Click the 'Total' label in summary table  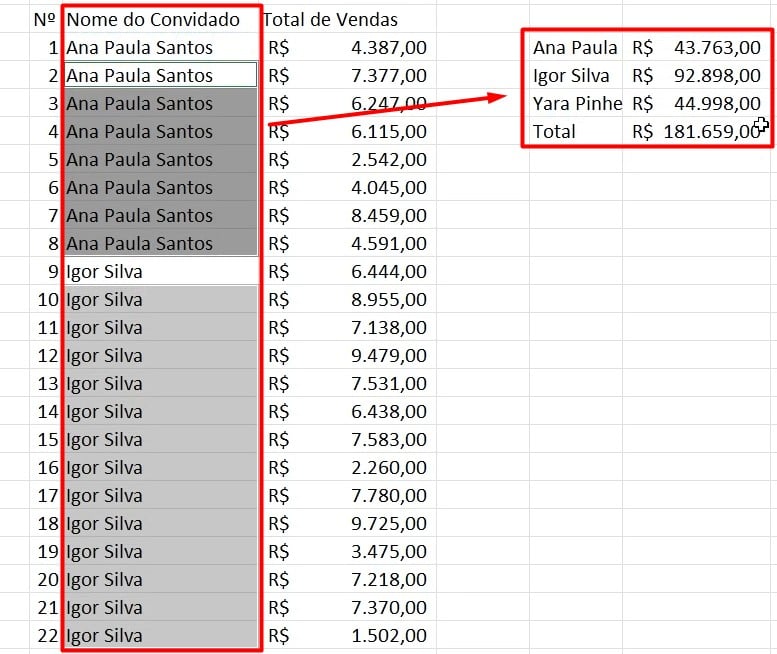(x=555, y=131)
